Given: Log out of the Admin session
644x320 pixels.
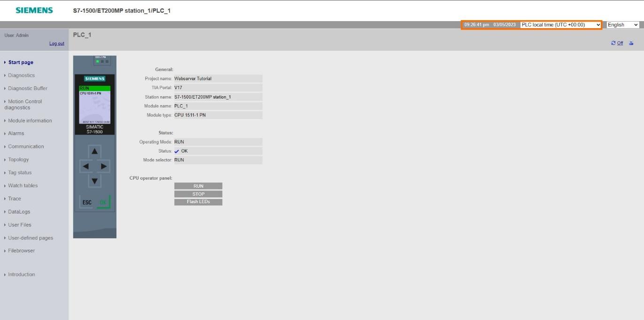Looking at the screenshot, I should pos(56,42).
